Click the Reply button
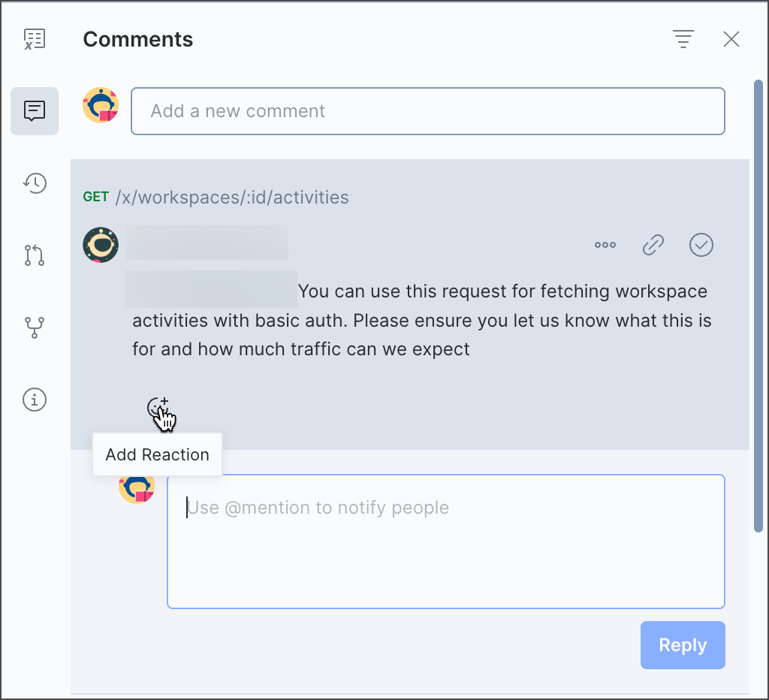 click(683, 645)
